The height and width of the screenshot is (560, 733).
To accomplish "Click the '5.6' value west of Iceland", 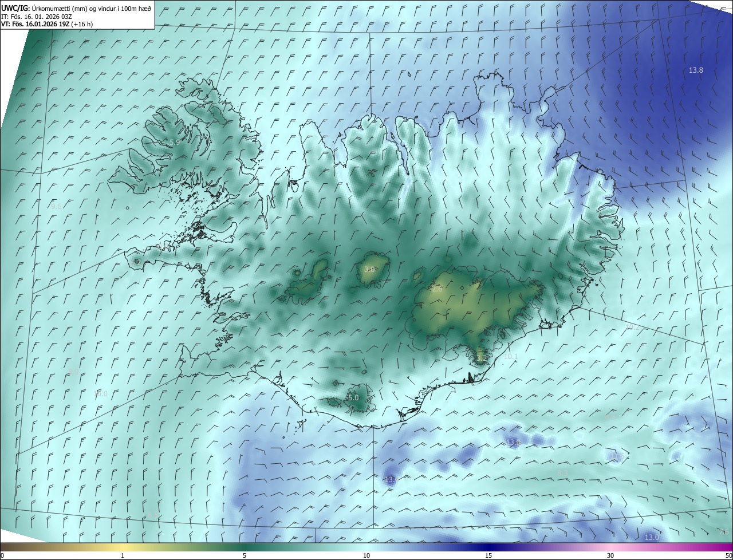I will point(56,206).
